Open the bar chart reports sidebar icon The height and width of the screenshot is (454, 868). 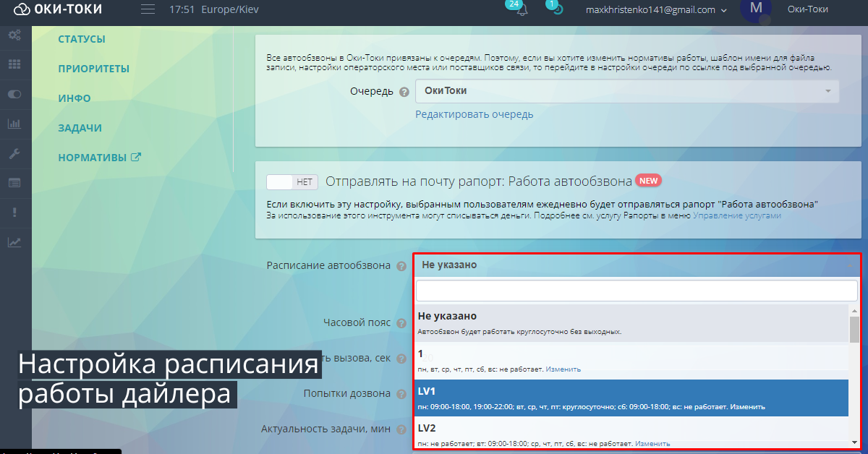click(x=14, y=124)
